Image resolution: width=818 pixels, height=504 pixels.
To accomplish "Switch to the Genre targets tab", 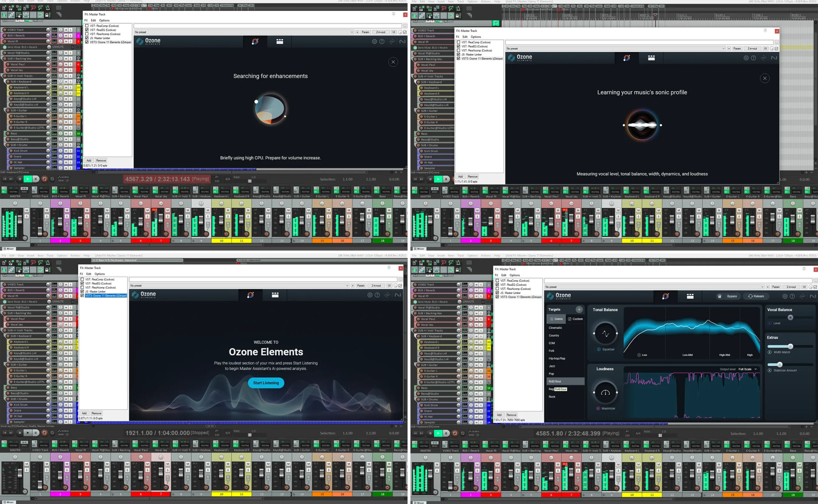I will [556, 319].
